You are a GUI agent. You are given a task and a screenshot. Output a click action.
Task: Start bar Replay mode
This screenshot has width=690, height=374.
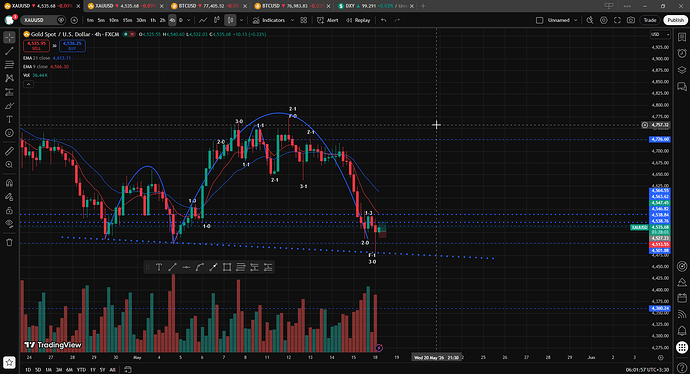[x=358, y=20]
